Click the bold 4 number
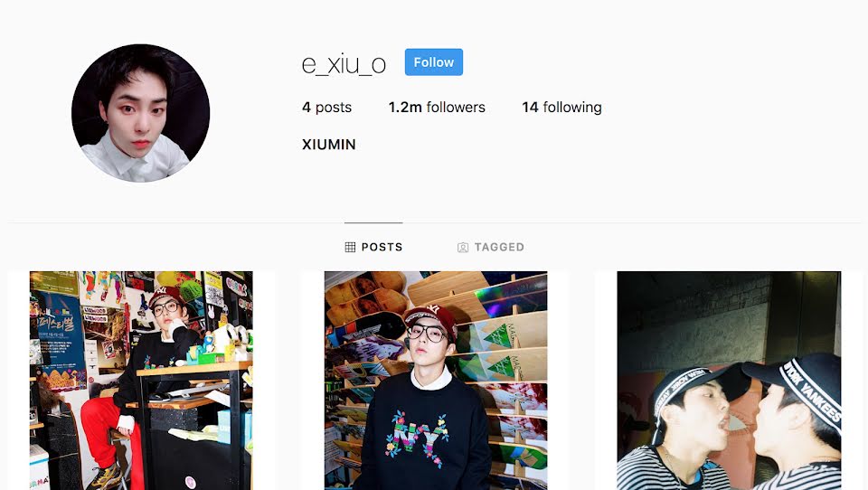The width and height of the screenshot is (868, 490). (307, 107)
